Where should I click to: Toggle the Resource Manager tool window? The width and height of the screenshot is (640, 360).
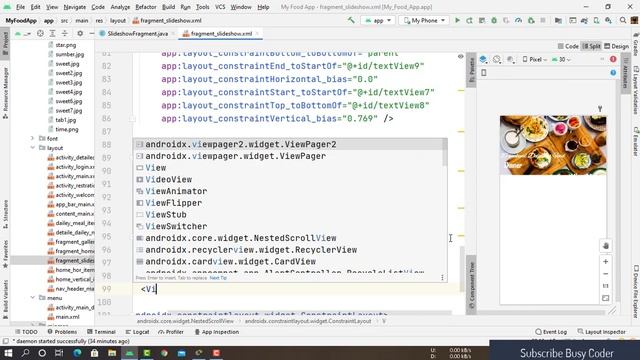tap(5, 93)
